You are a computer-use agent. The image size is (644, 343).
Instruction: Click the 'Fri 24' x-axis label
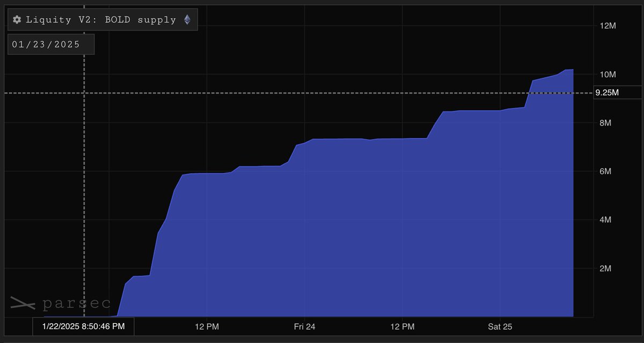click(x=304, y=326)
